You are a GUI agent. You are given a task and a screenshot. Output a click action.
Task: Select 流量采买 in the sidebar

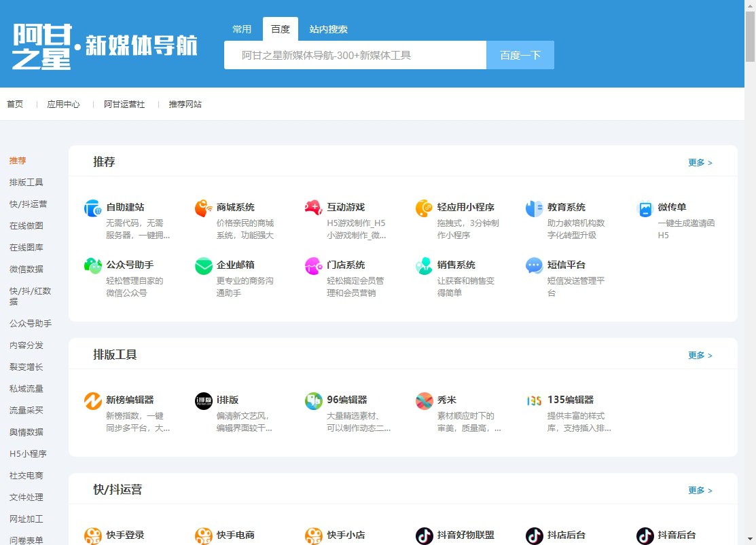coord(26,410)
